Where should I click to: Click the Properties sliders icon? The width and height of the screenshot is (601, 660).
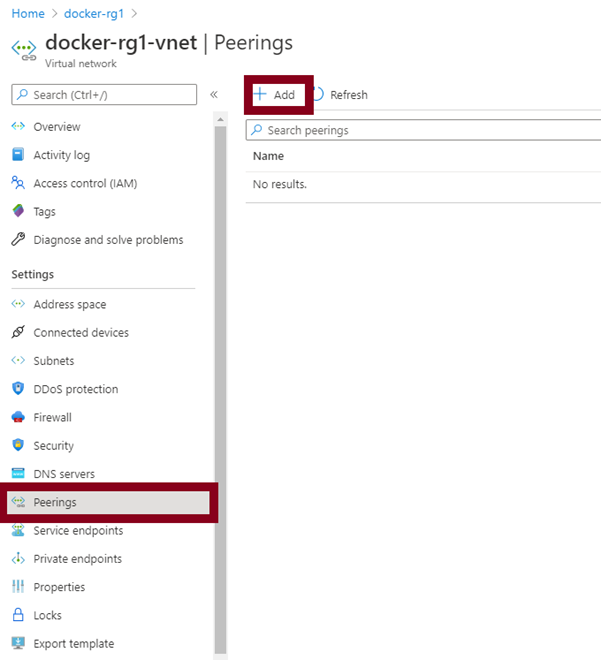tap(18, 586)
